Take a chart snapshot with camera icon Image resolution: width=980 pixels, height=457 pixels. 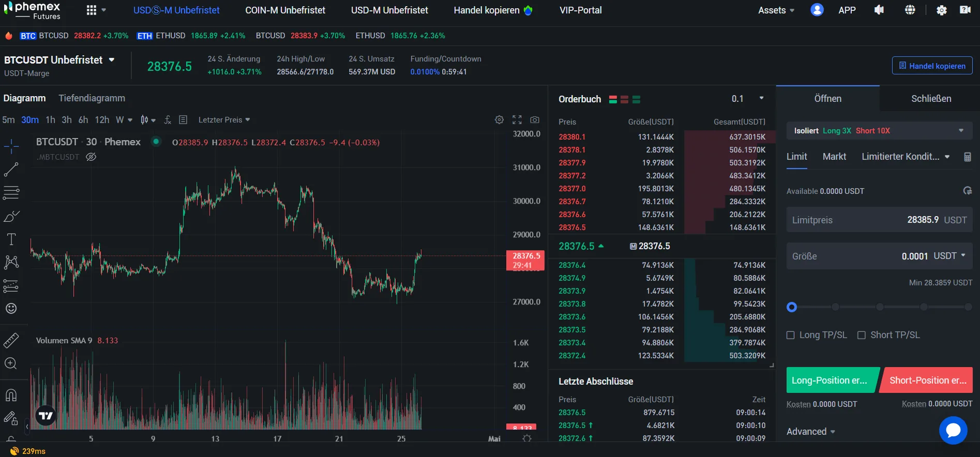pyautogui.click(x=535, y=119)
